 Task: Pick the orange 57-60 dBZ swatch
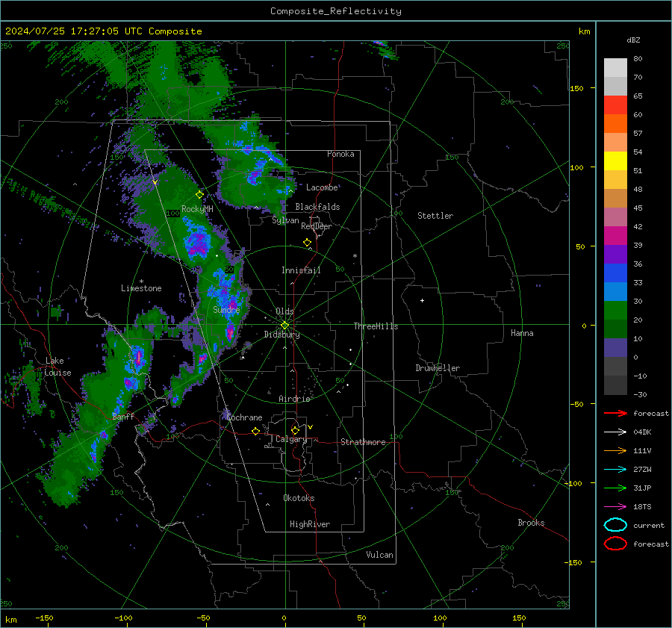click(x=615, y=124)
